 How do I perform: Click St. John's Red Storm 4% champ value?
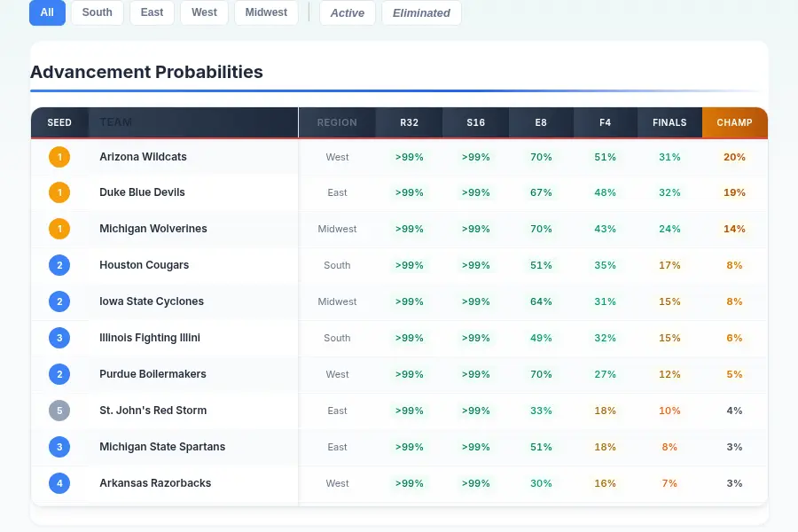pos(734,411)
